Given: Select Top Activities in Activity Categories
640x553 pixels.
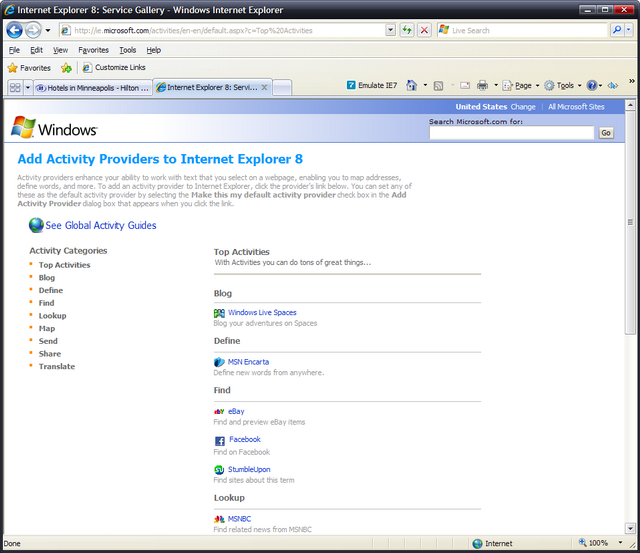Looking at the screenshot, I should point(64,265).
